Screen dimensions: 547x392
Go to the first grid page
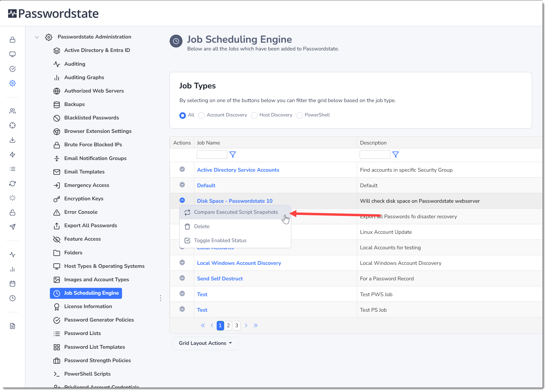point(203,325)
